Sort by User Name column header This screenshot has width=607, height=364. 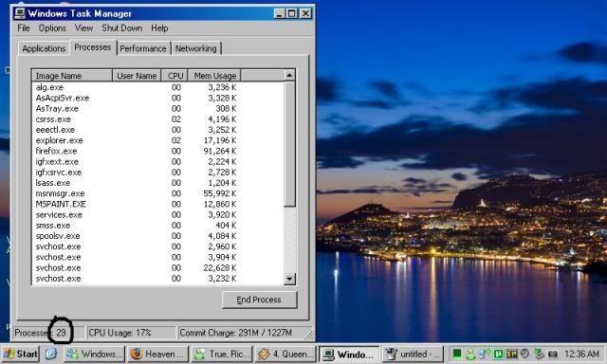coord(137,76)
